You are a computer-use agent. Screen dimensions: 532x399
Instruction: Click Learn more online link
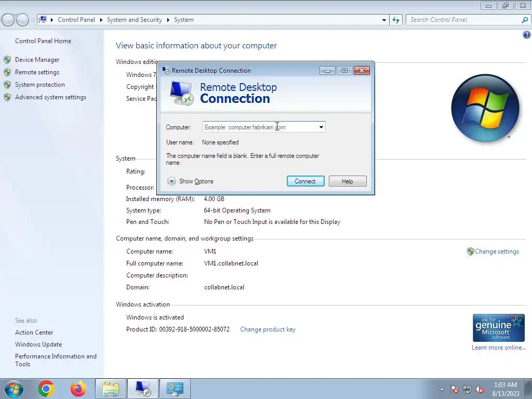[499, 348]
